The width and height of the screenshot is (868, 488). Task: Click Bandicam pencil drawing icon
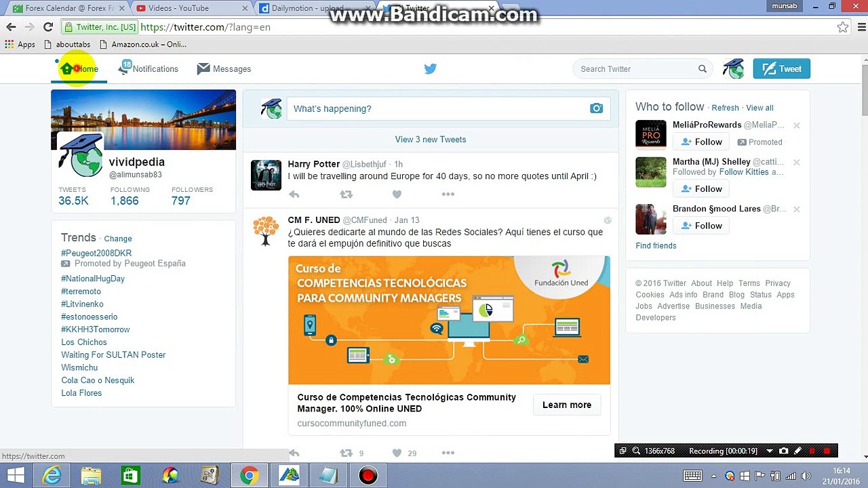(798, 451)
